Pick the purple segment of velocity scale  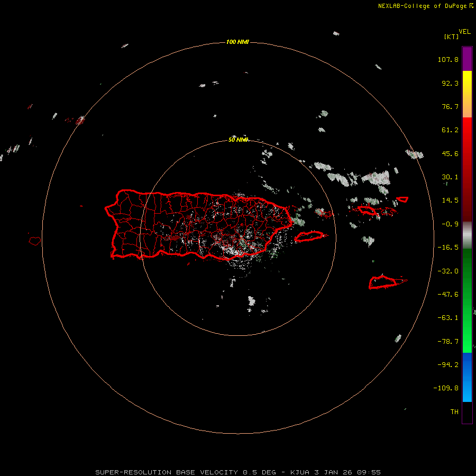click(467, 59)
